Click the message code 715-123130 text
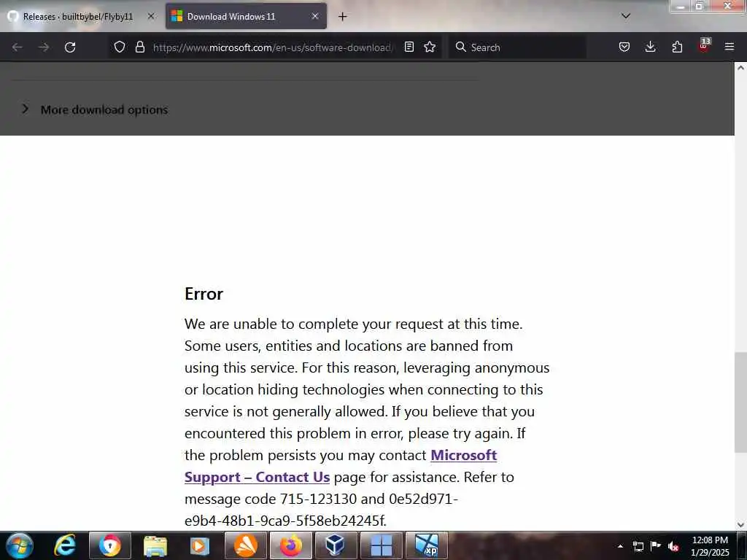The height and width of the screenshot is (560, 747). 318,499
